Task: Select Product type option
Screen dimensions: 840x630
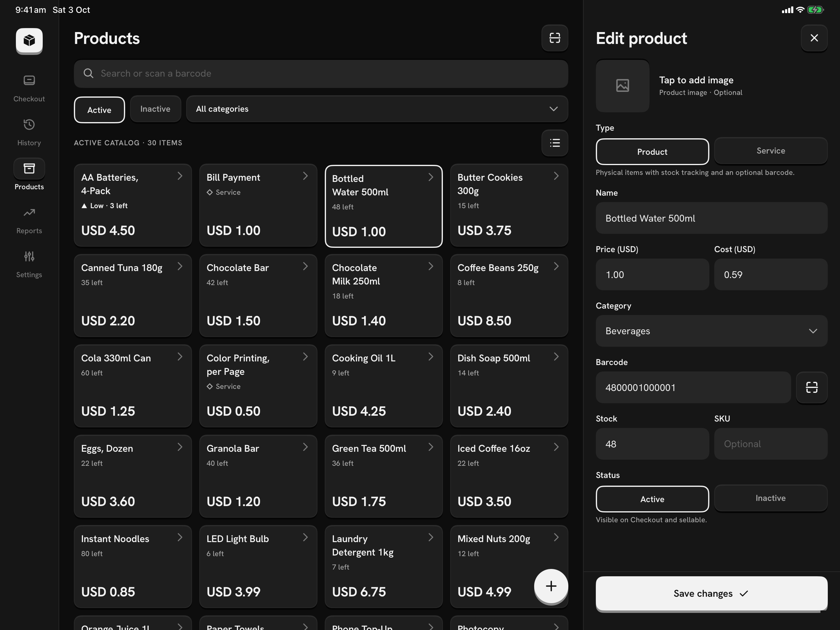Action: tap(652, 151)
